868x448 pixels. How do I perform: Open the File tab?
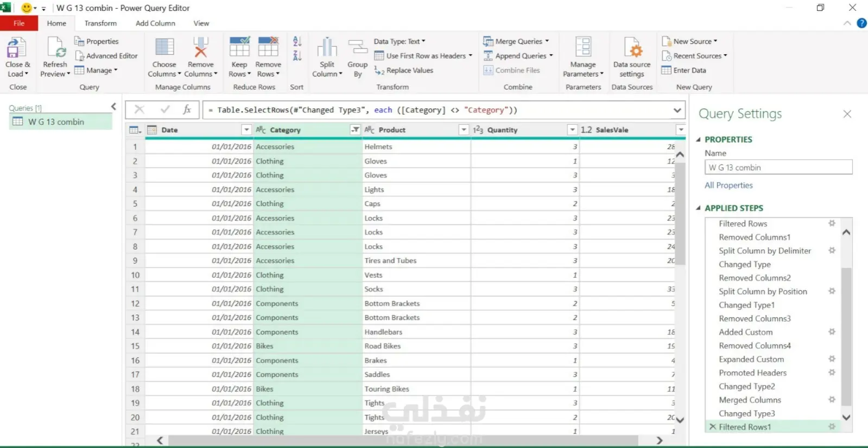click(x=19, y=23)
